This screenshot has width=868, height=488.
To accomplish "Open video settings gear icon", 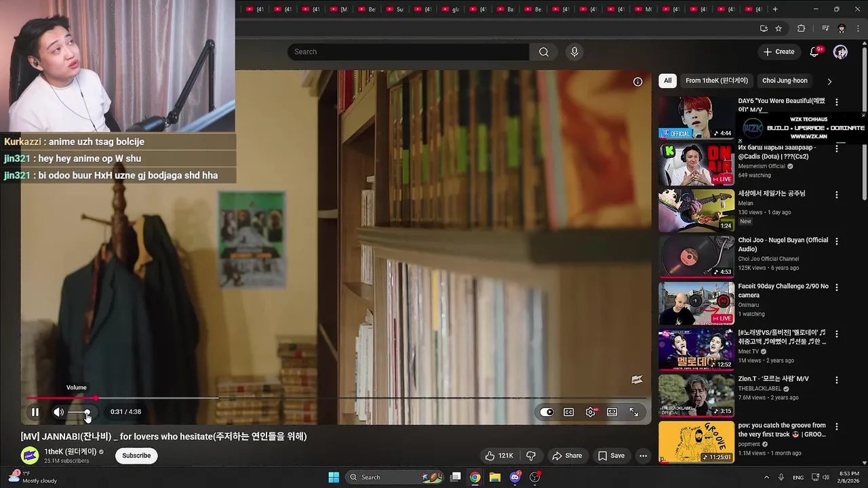I will (x=591, y=412).
